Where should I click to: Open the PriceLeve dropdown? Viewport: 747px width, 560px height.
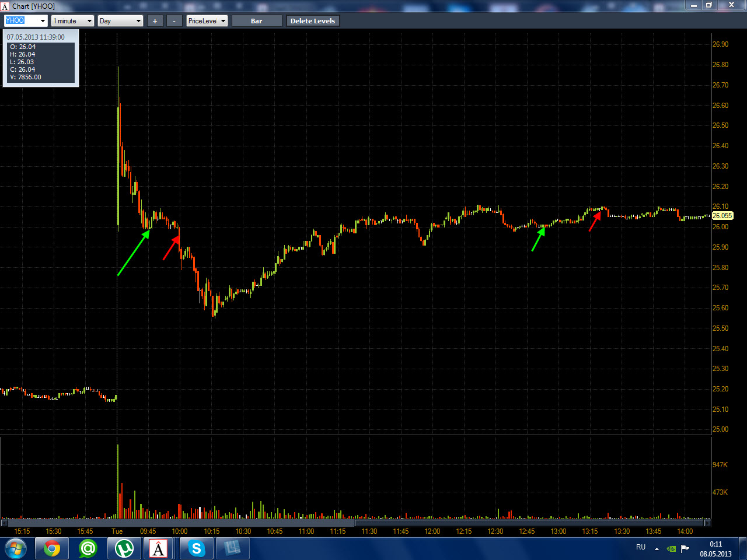(223, 21)
